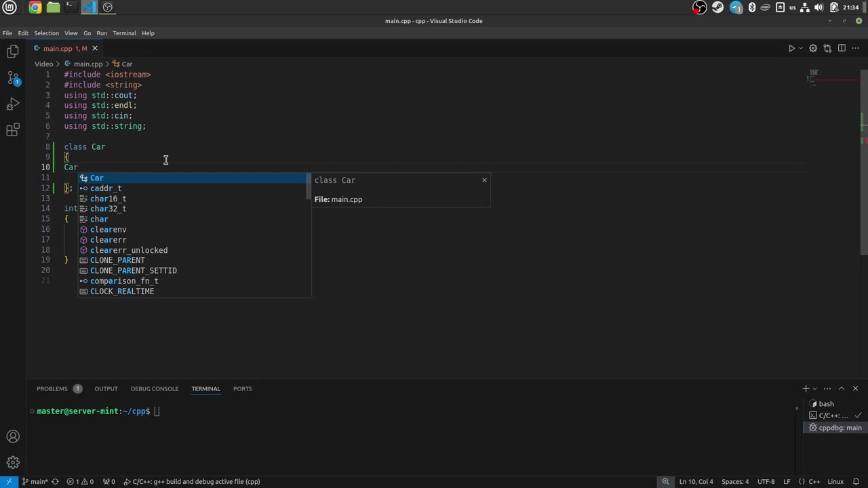Open the Explorer view in activity bar
The height and width of the screenshot is (488, 868).
[13, 52]
